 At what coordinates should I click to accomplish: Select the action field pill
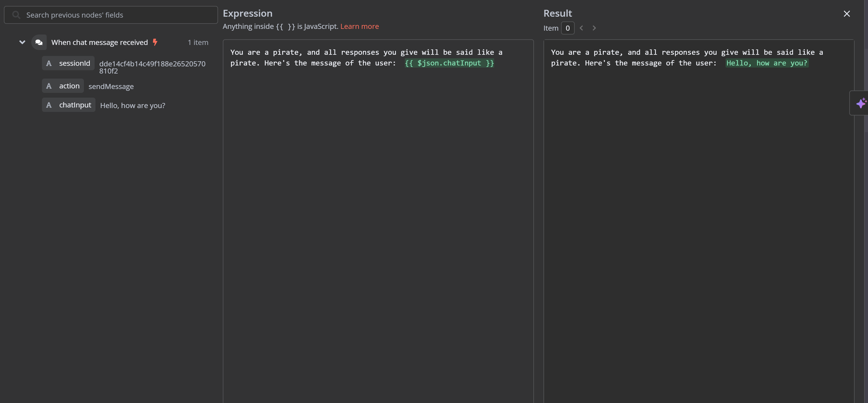click(63, 86)
